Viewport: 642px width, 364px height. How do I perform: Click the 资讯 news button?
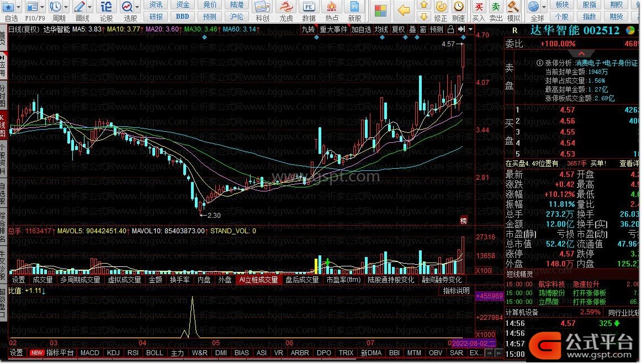click(156, 5)
